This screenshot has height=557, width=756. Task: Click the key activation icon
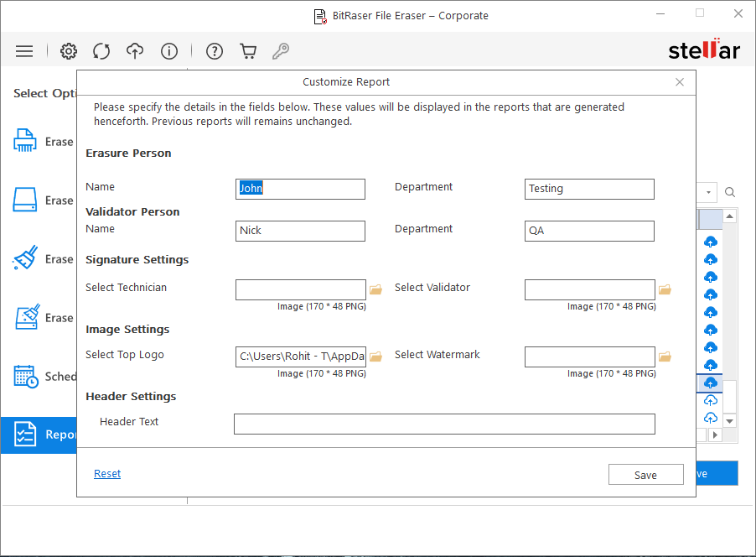[281, 51]
